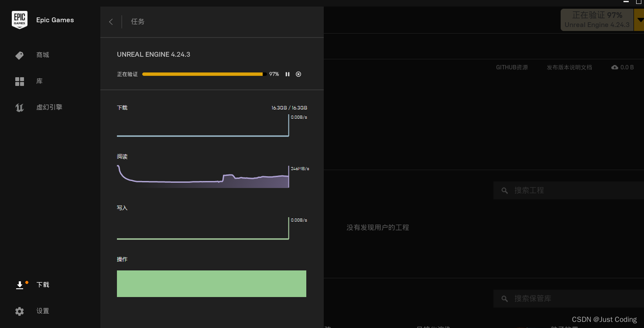Click the 0.0 B storage value
The width and height of the screenshot is (644, 328).
click(627, 68)
